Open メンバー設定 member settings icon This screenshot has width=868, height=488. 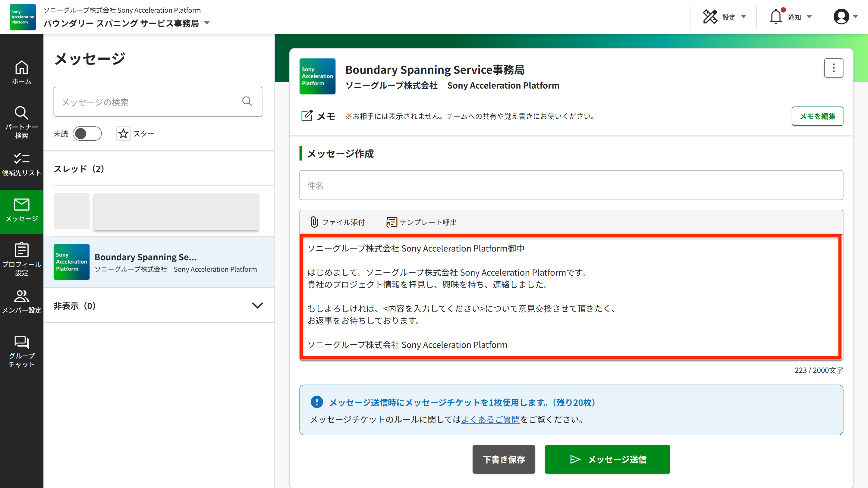(x=22, y=302)
